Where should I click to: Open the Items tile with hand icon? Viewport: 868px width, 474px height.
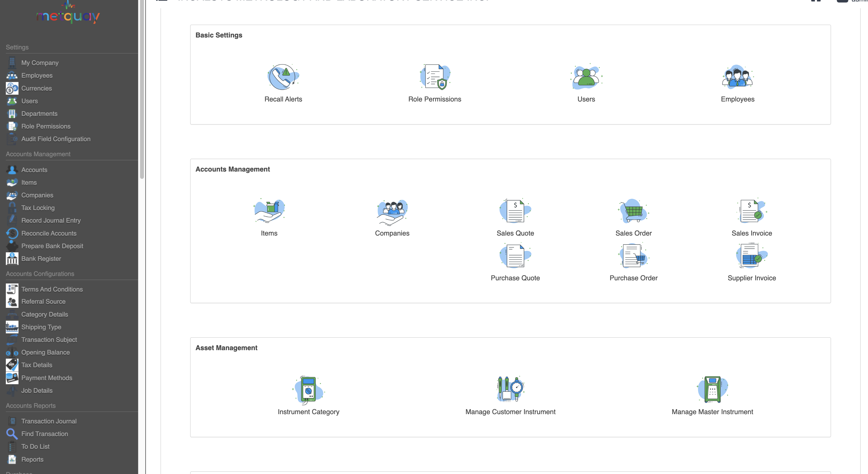[269, 211]
